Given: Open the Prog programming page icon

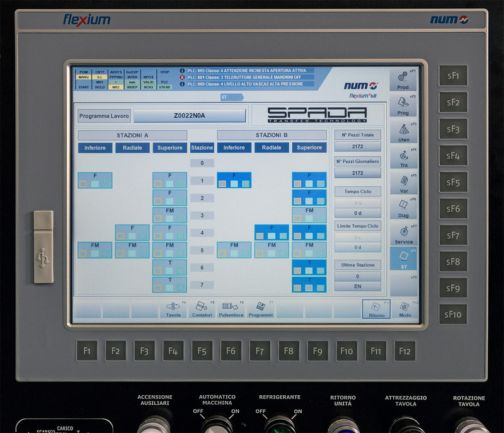Looking at the screenshot, I should click(403, 105).
